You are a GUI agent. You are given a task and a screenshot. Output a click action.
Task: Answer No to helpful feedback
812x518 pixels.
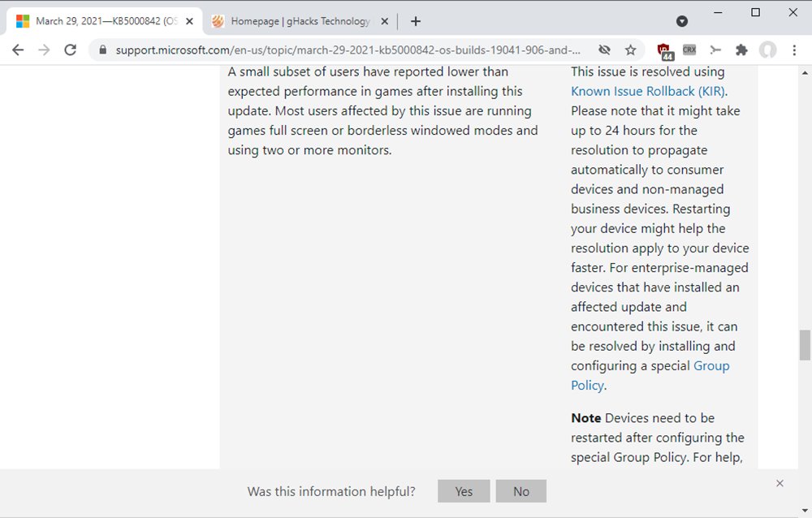click(x=521, y=491)
